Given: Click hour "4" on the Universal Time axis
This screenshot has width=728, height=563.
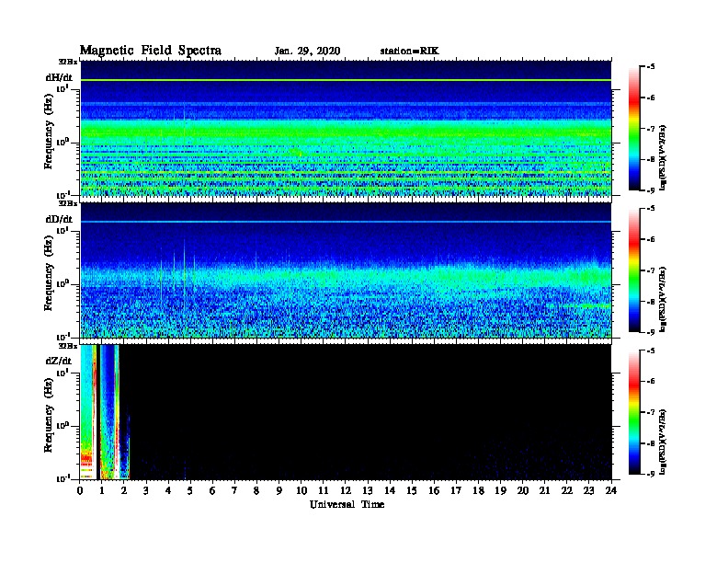Looking at the screenshot, I should (x=168, y=490).
